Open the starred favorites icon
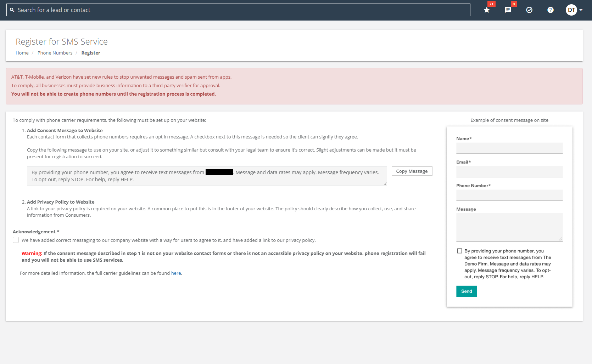Viewport: 592px width, 364px height. coord(487,10)
